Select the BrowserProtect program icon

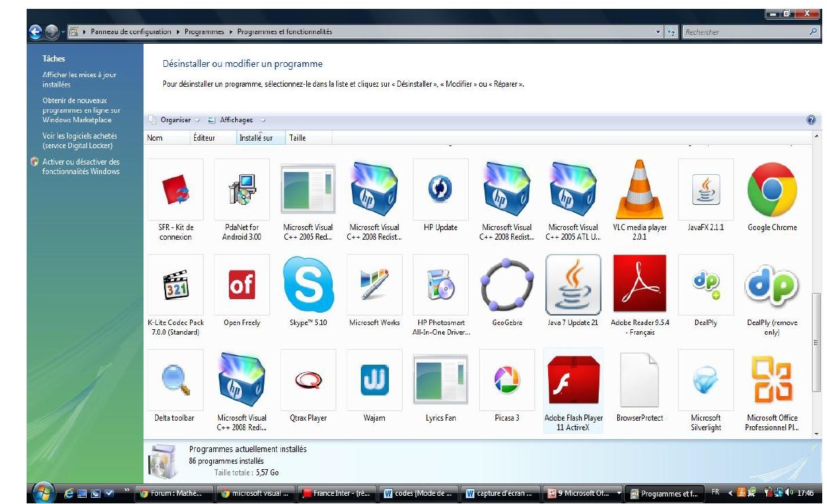(x=640, y=378)
